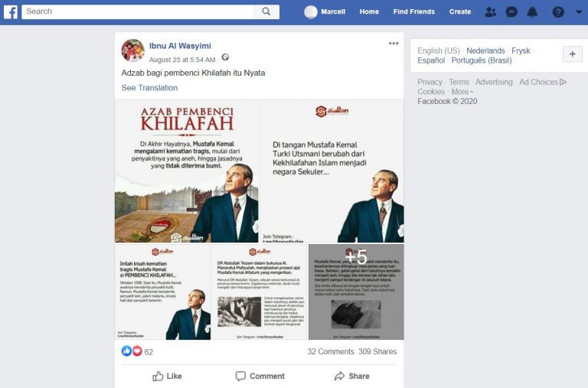Click the See Translation link
Viewport: 588px width, 388px height.
[149, 88]
